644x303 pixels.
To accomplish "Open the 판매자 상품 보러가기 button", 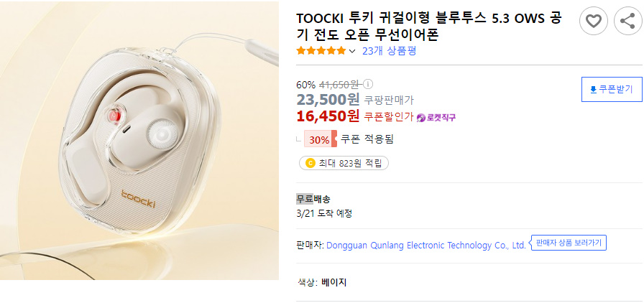I will point(569,243).
